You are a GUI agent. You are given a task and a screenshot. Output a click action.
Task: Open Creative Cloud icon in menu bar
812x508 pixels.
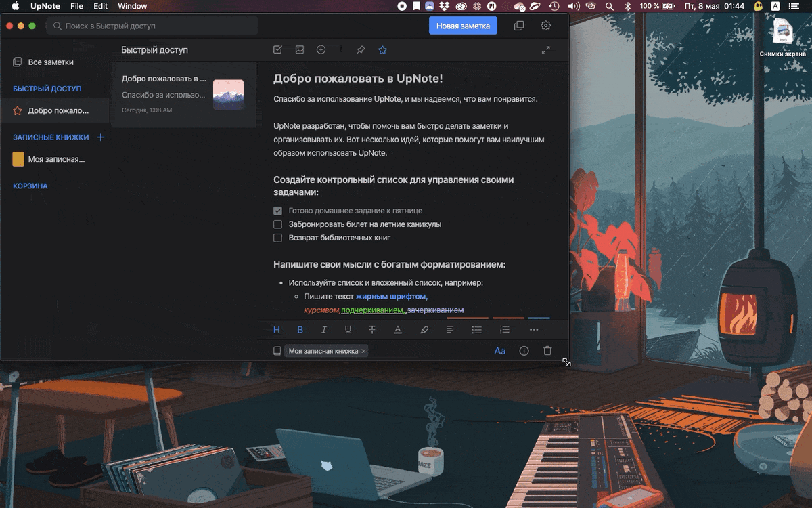(x=461, y=6)
